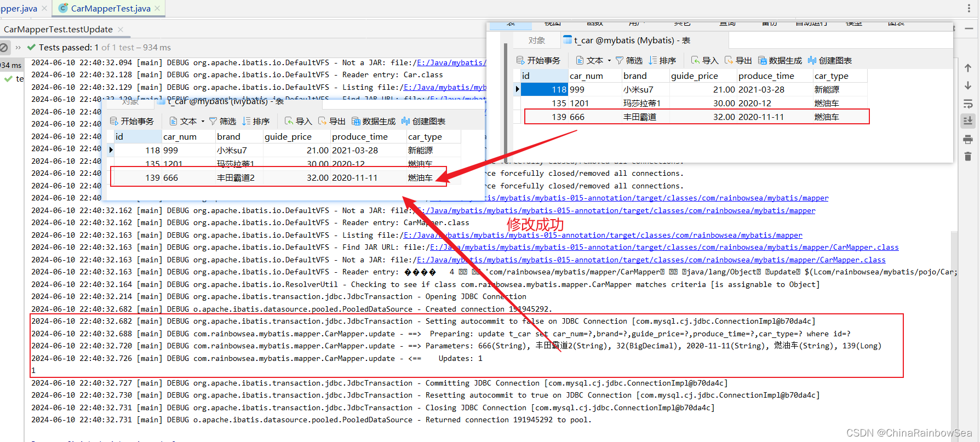Select 新能源 car_type cell in right table

[840, 89]
